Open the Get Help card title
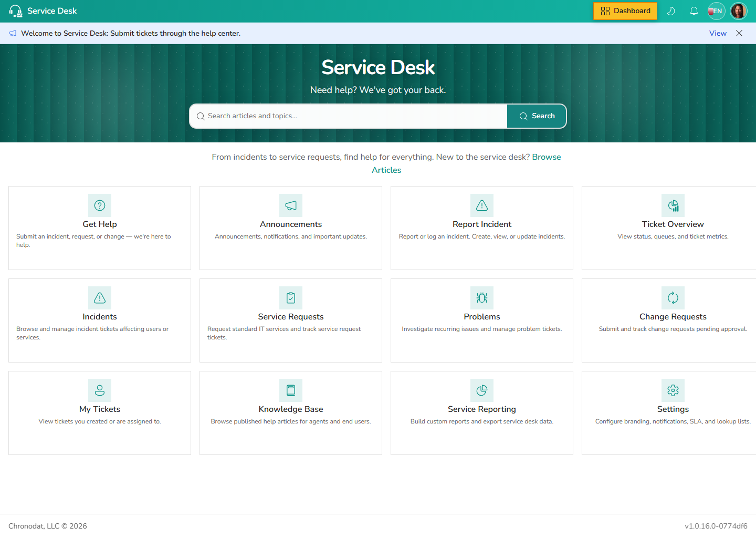This screenshot has height=538, width=756. [x=100, y=224]
